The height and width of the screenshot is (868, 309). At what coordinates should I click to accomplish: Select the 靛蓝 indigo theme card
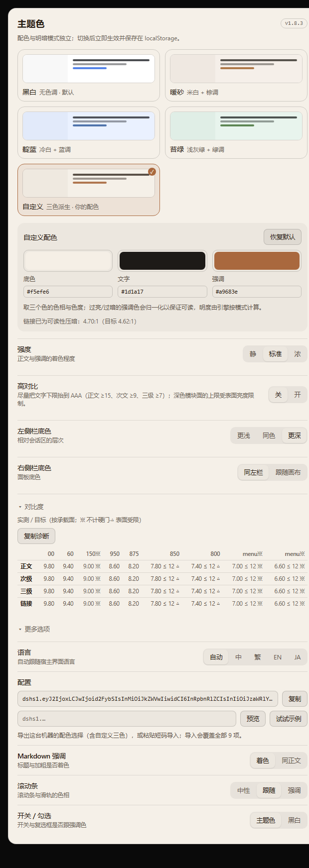tap(89, 133)
